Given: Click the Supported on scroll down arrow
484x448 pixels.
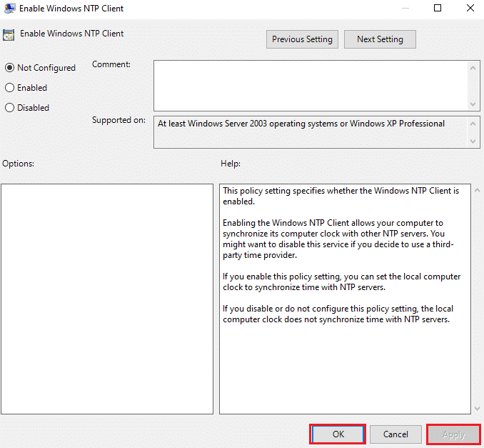Looking at the screenshot, I should point(473,141).
